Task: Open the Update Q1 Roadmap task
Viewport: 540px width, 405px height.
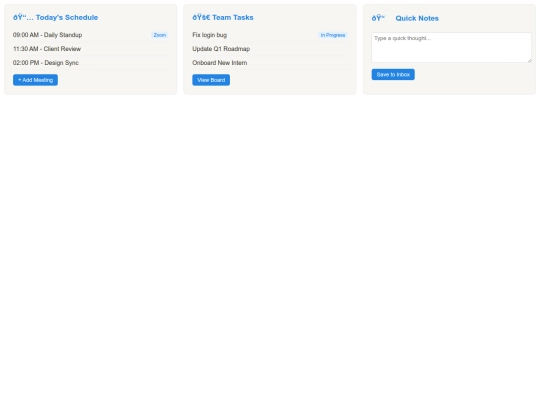Action: (x=270, y=49)
